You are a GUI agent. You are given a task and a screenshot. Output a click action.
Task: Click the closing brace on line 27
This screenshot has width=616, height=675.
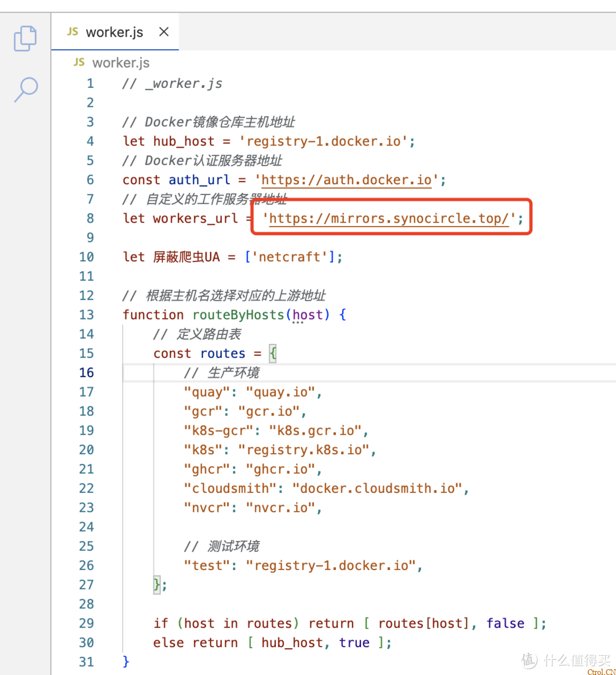click(x=157, y=585)
